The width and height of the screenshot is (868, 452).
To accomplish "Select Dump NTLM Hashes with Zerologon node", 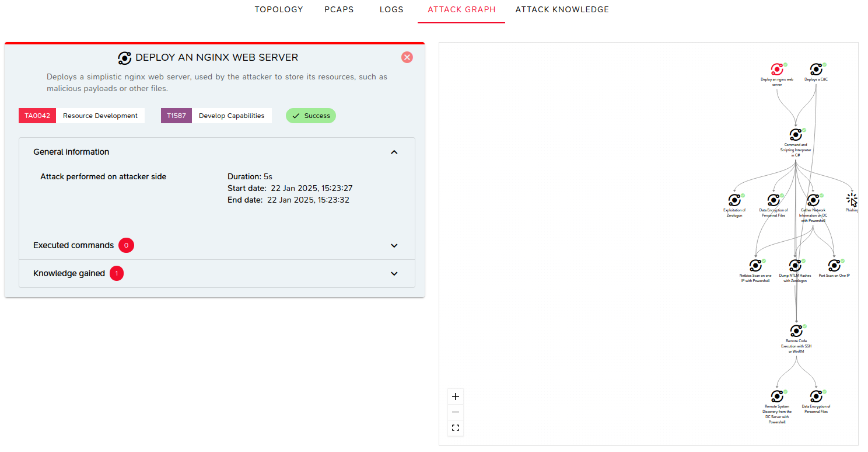I will tap(795, 266).
